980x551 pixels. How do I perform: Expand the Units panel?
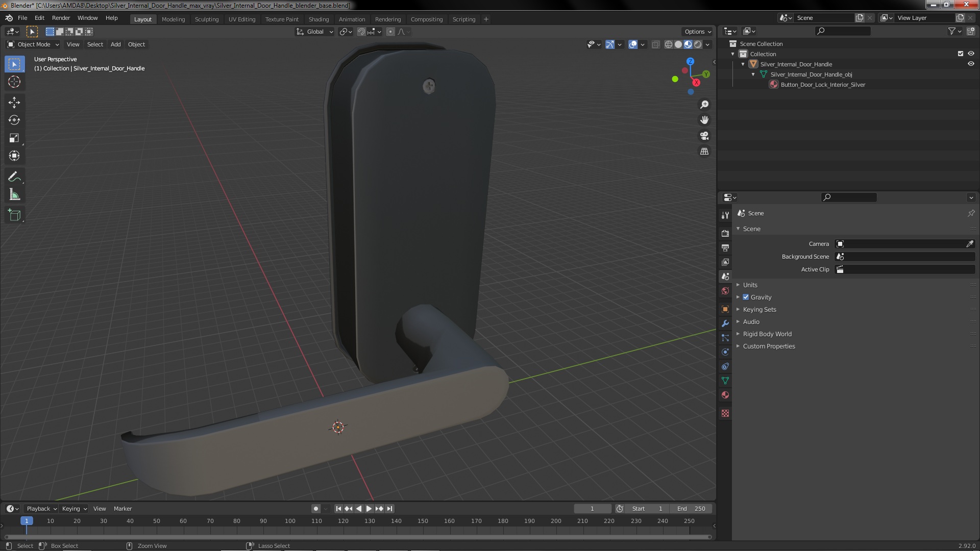[x=750, y=285]
